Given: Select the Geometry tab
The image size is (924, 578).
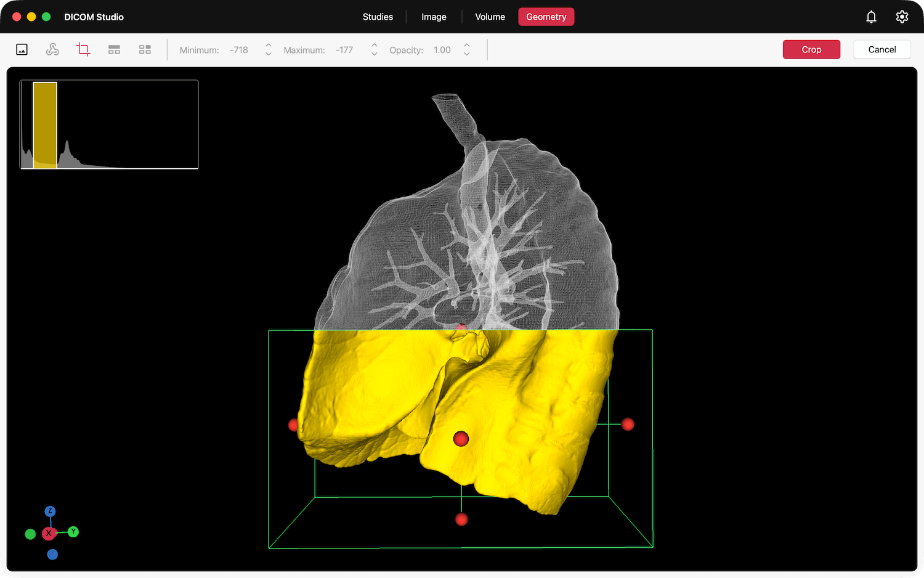Looking at the screenshot, I should click(x=546, y=17).
